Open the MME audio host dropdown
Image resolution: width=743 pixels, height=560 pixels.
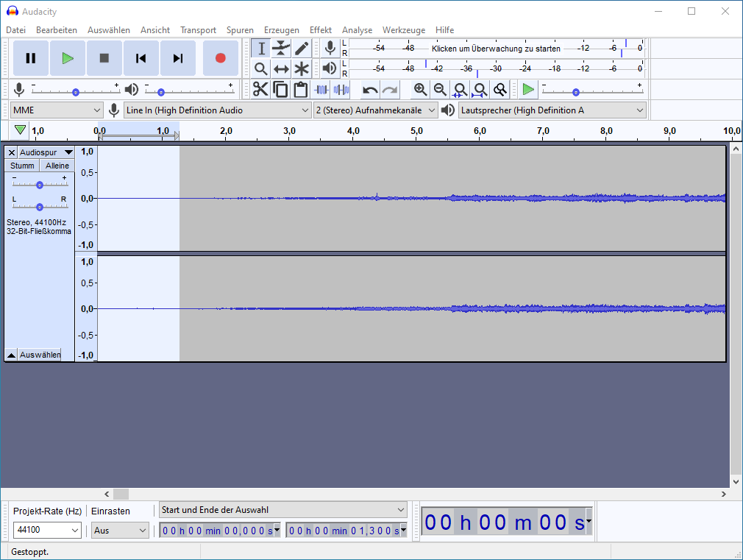point(57,110)
